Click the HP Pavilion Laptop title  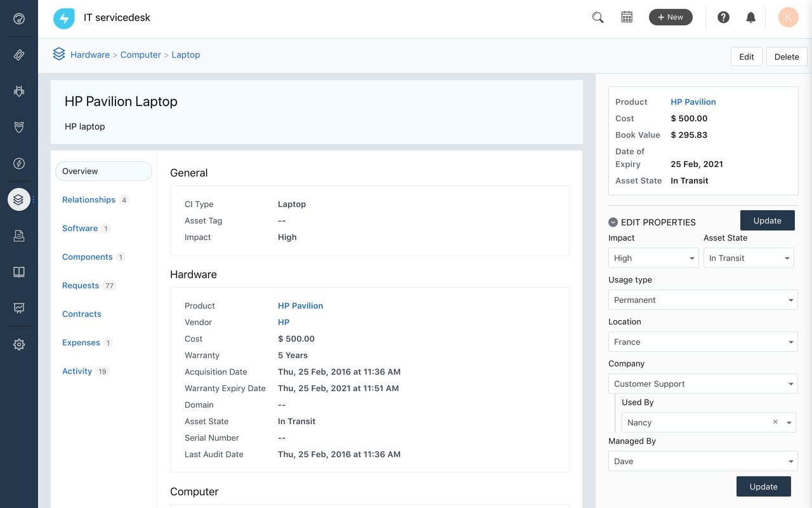click(121, 102)
